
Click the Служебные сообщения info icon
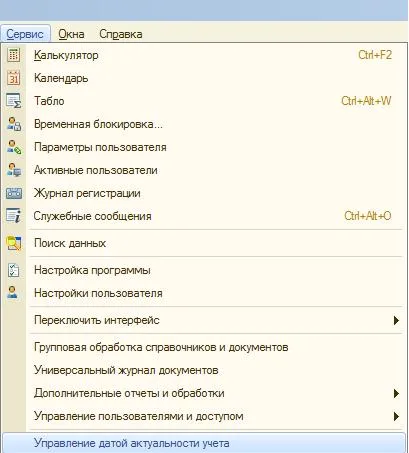pos(14,216)
